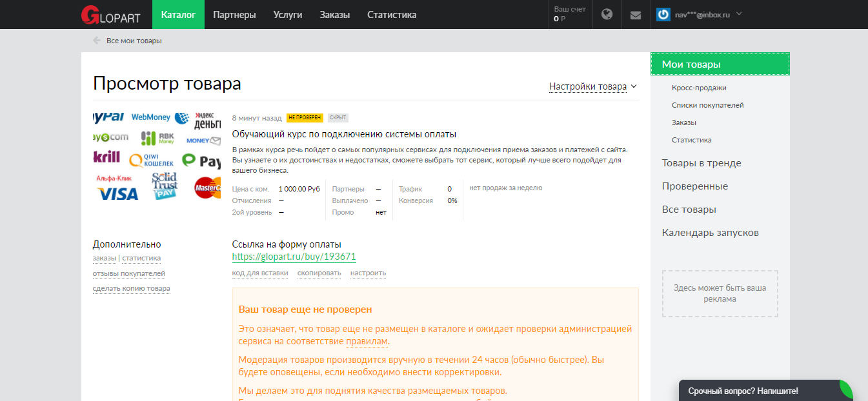
Task: Open the Статистика top menu item
Action: pyautogui.click(x=392, y=15)
